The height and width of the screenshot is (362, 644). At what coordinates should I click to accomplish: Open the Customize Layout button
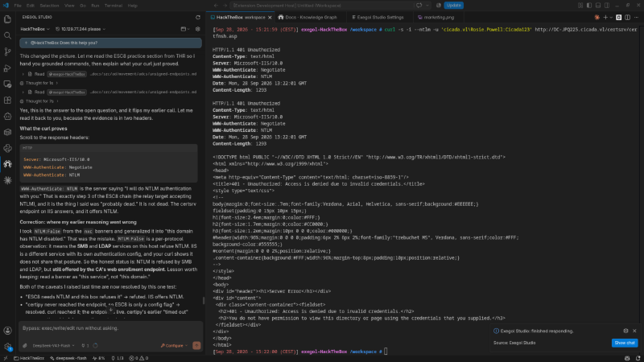click(580, 6)
